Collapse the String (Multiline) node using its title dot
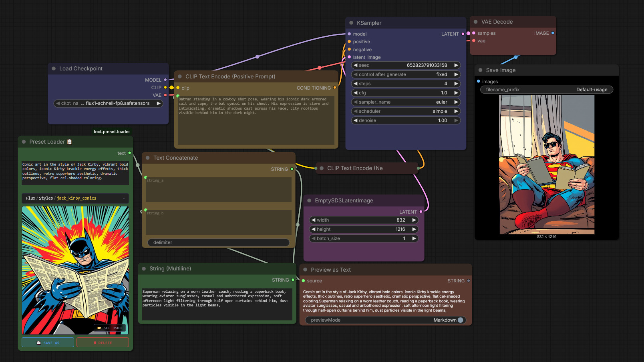 [x=144, y=269]
